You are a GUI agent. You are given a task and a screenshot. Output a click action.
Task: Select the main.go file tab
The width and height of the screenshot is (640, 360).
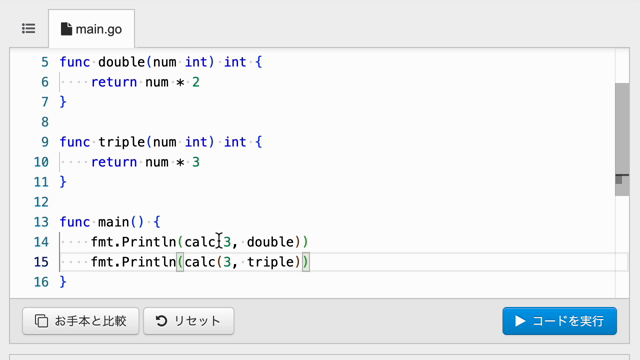[91, 29]
